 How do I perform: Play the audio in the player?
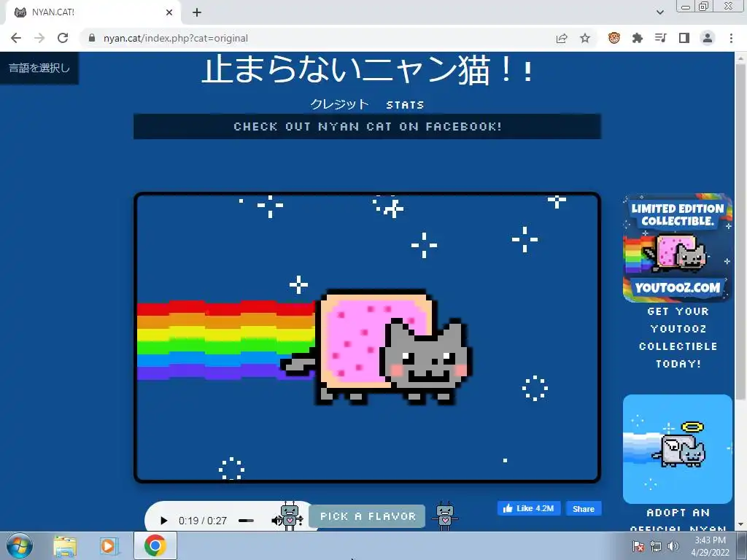[163, 521]
